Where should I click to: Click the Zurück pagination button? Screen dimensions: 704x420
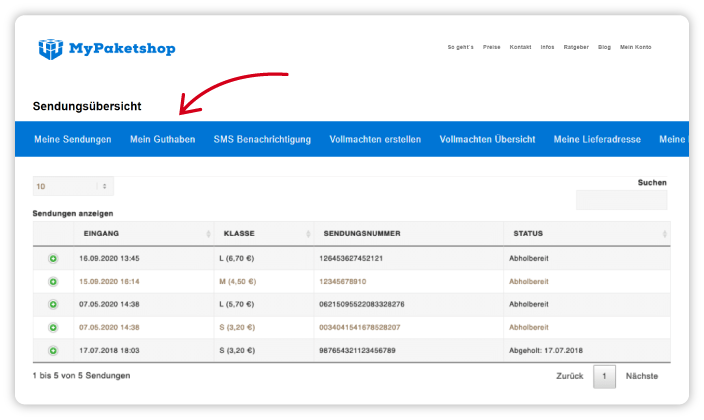click(569, 376)
